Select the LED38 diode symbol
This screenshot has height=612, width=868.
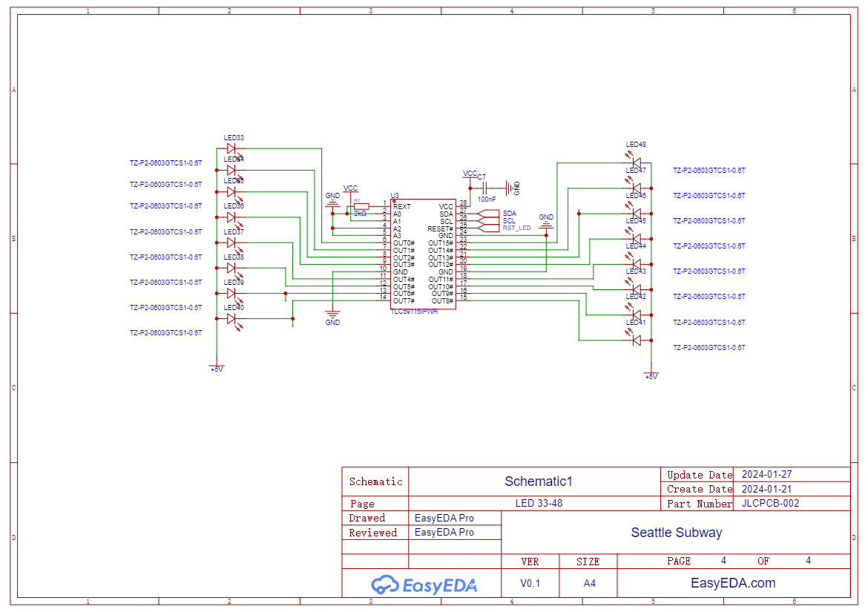click(x=232, y=269)
